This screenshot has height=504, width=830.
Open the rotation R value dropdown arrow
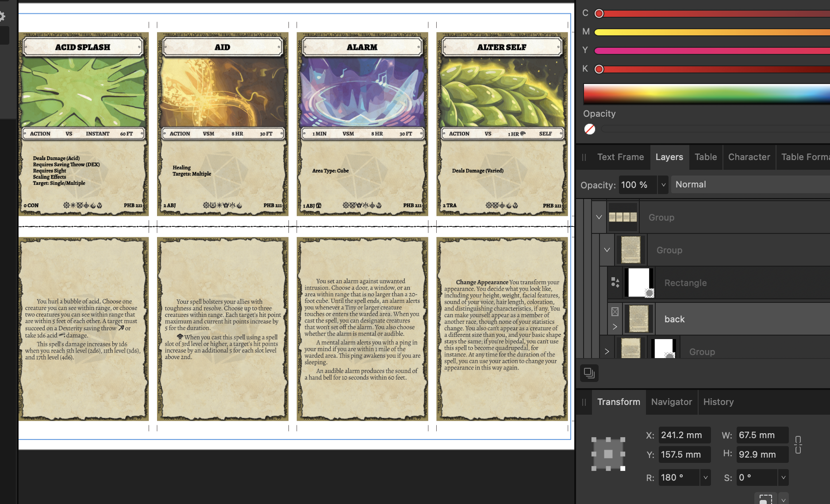(x=705, y=477)
